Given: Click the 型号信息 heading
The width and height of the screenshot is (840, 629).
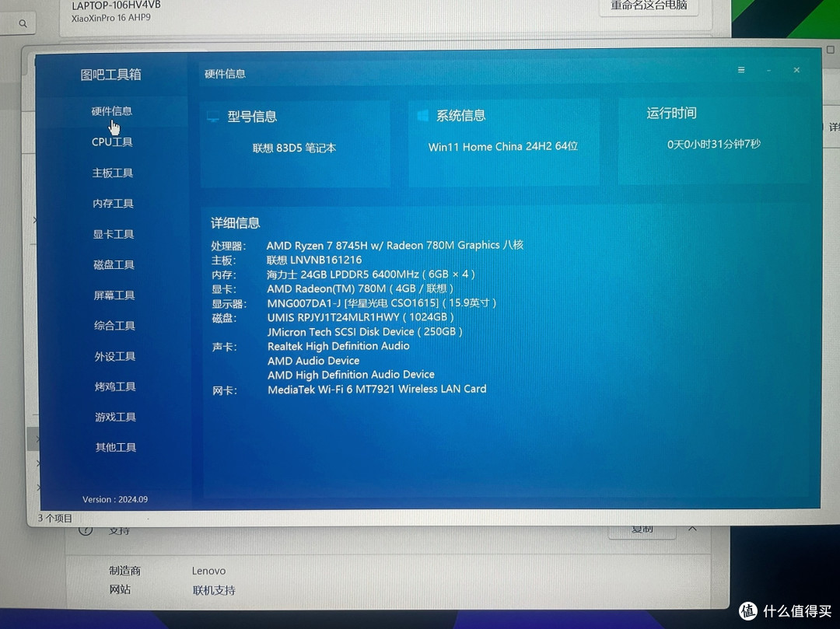Looking at the screenshot, I should [x=252, y=117].
